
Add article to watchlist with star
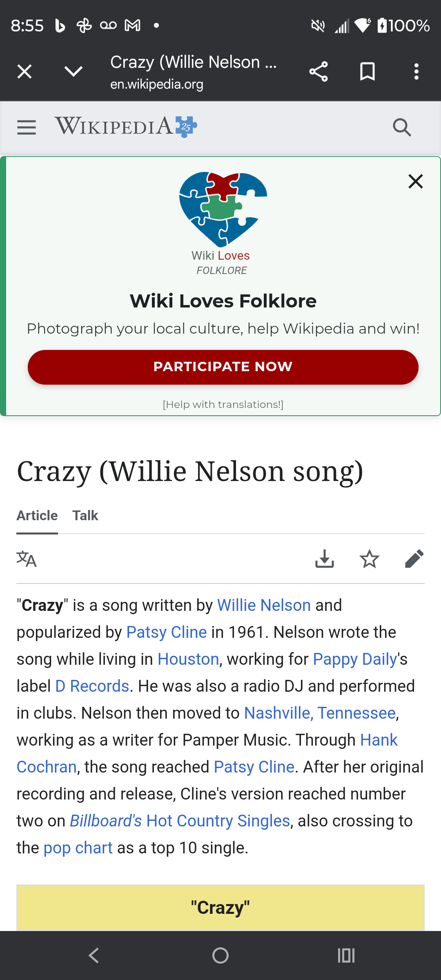(370, 559)
